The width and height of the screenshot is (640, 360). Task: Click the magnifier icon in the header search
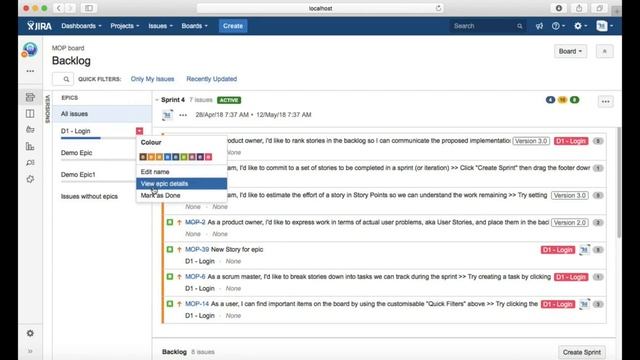pyautogui.click(x=519, y=26)
